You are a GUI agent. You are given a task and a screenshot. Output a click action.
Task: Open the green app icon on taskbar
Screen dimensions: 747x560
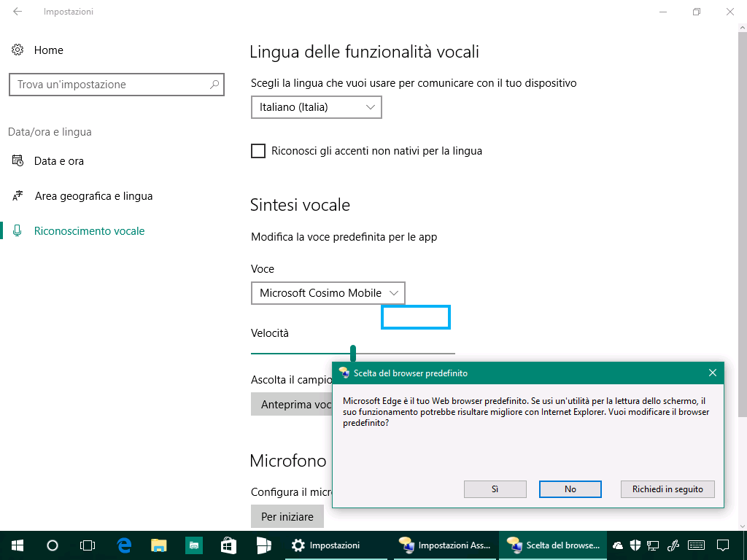[x=194, y=545]
